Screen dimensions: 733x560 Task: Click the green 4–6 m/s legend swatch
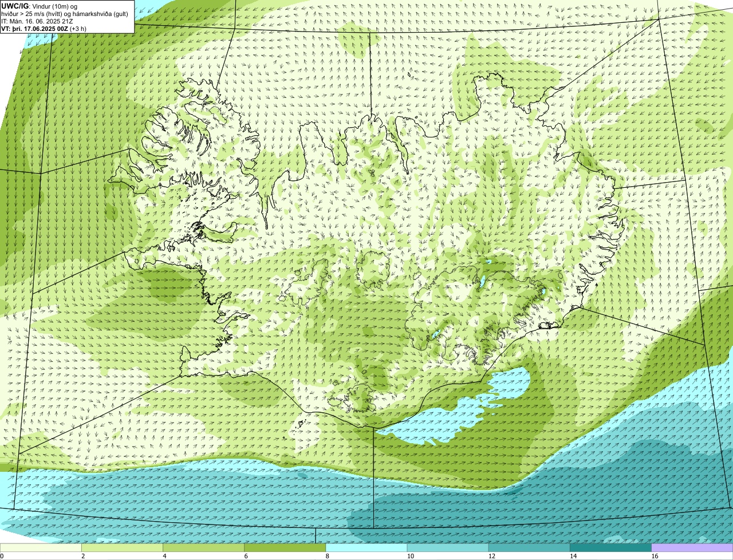click(203, 547)
